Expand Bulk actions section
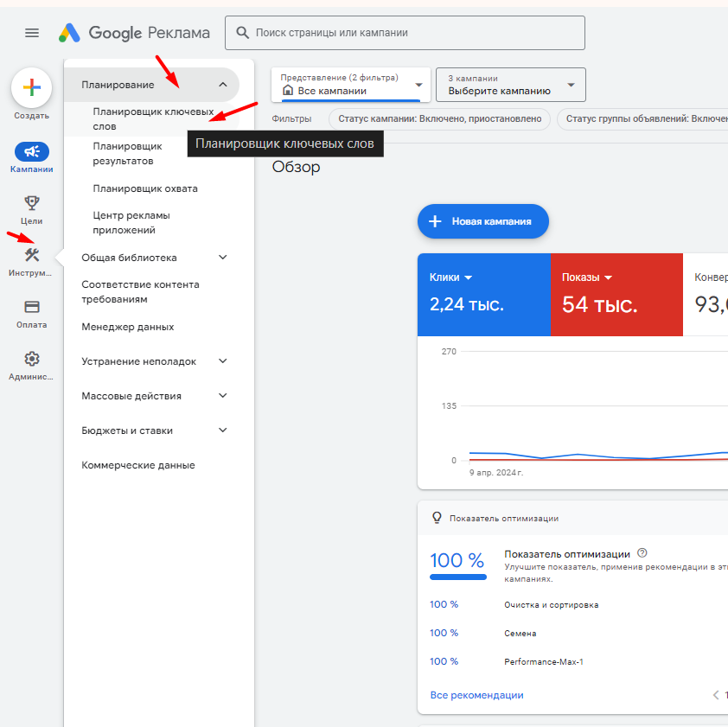Viewport: 728px width, 727px height. point(222,396)
